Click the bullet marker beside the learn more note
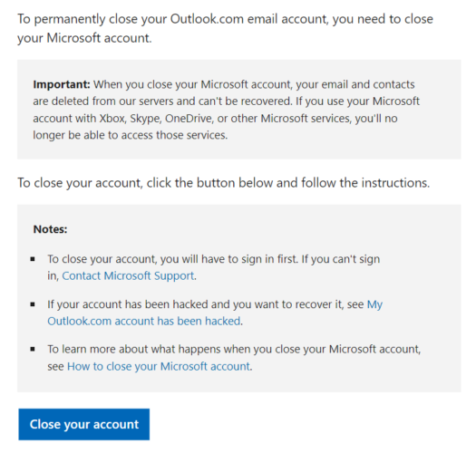Image resolution: width=476 pixels, height=453 pixels. pyautogui.click(x=33, y=349)
